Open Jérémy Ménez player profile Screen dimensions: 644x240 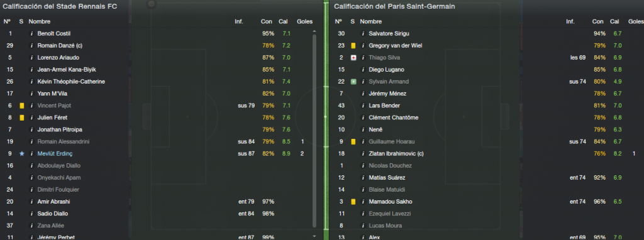(387, 94)
